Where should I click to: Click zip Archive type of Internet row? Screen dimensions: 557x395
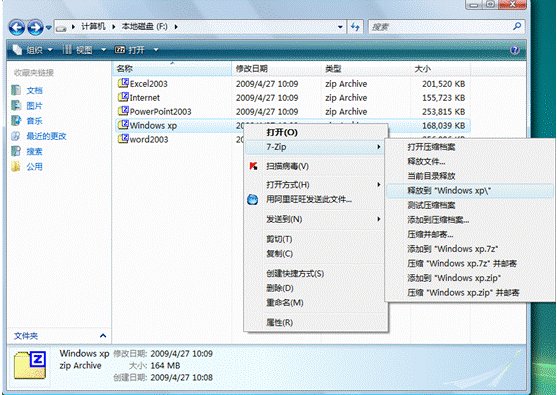pos(346,98)
